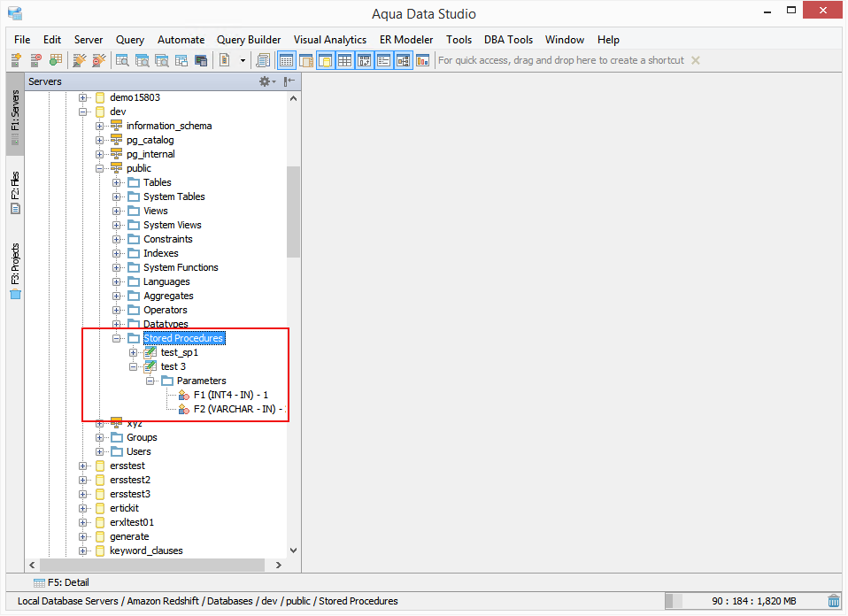Click the Disconnect plug icon with red minus

coord(99,60)
